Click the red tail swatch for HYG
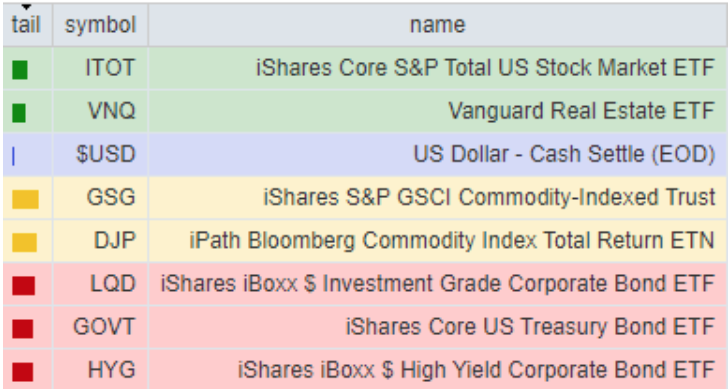 [23, 372]
